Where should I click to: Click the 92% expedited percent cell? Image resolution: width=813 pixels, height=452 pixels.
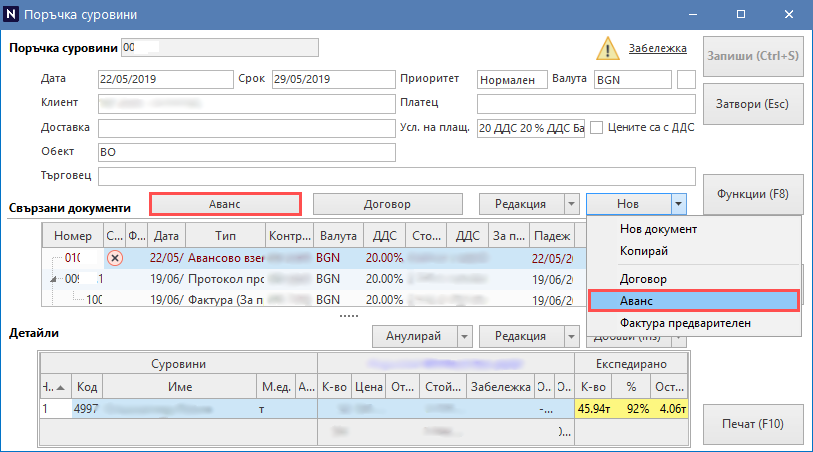tap(631, 408)
